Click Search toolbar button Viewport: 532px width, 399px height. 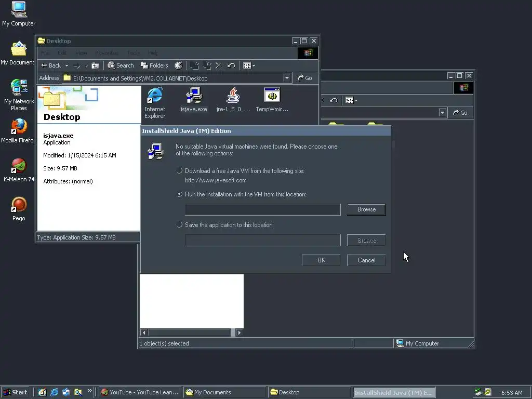coord(121,65)
